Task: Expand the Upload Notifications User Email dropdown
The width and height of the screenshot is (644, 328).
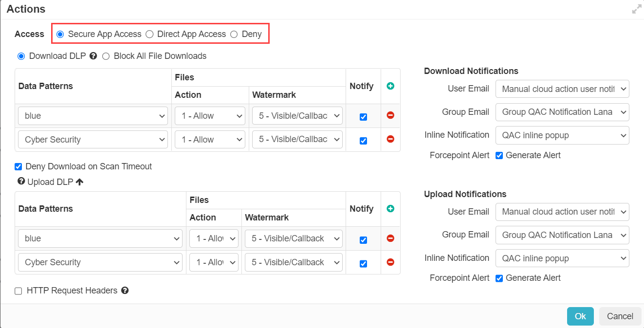Action: click(562, 212)
